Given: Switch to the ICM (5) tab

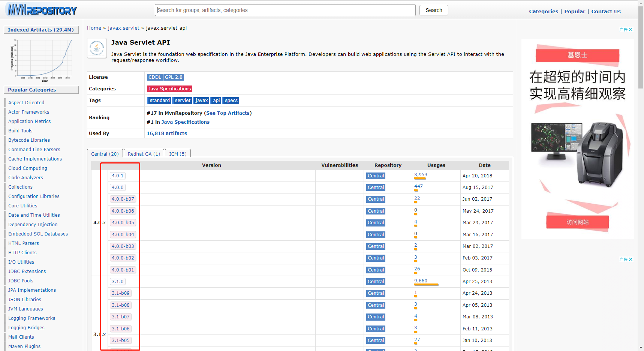Looking at the screenshot, I should (x=178, y=154).
